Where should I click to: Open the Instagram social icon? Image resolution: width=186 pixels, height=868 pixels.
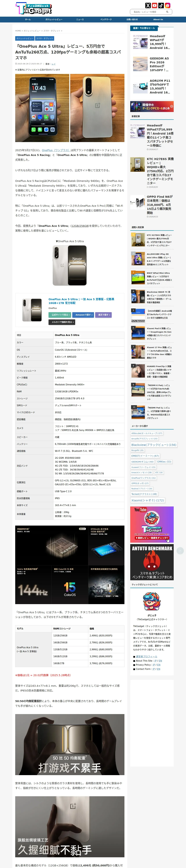[167, 5]
